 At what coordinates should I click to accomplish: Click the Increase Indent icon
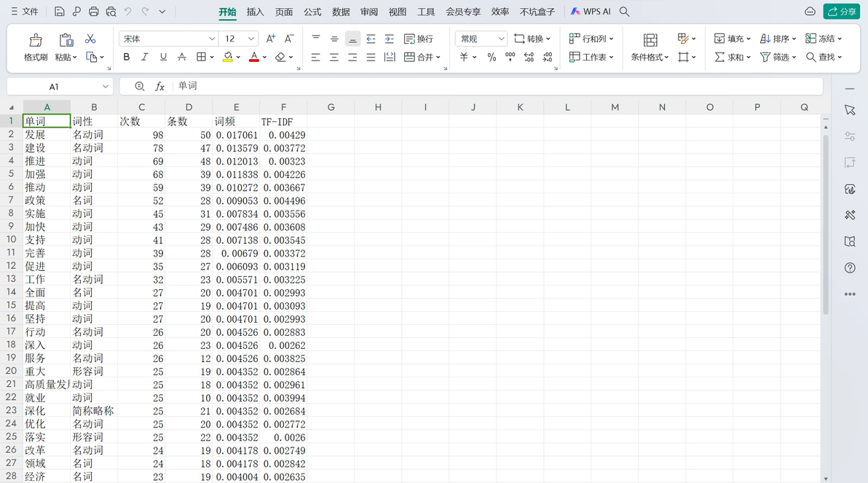pyautogui.click(x=390, y=39)
